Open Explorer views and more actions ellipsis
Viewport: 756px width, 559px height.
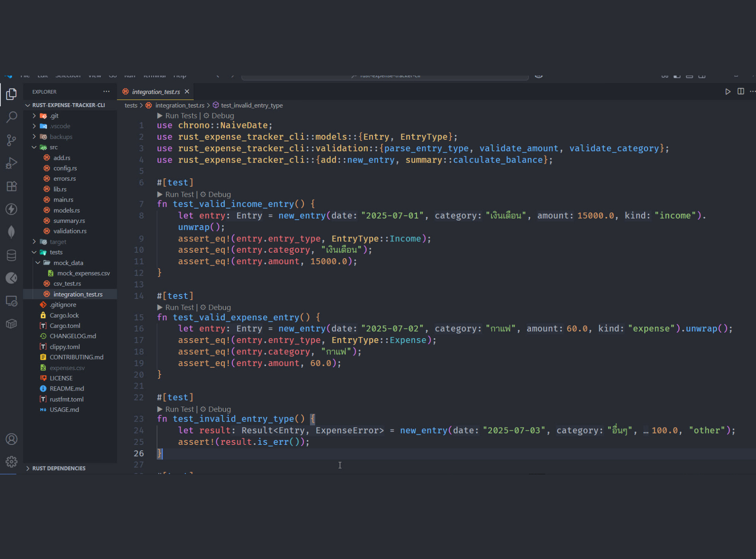pos(106,91)
